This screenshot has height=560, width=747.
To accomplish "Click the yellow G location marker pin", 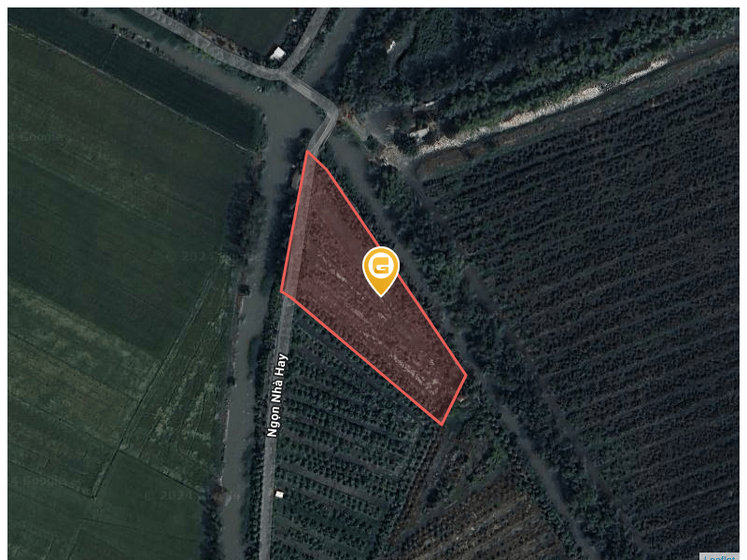I will click(x=381, y=272).
